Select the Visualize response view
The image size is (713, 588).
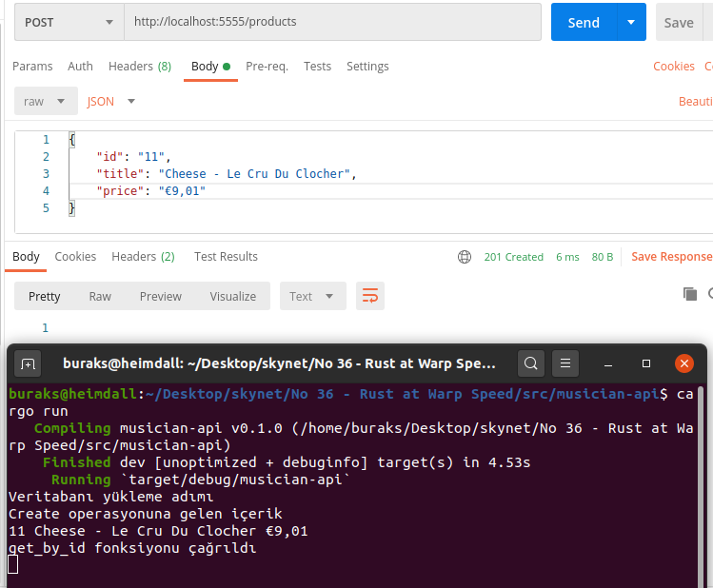tap(232, 296)
